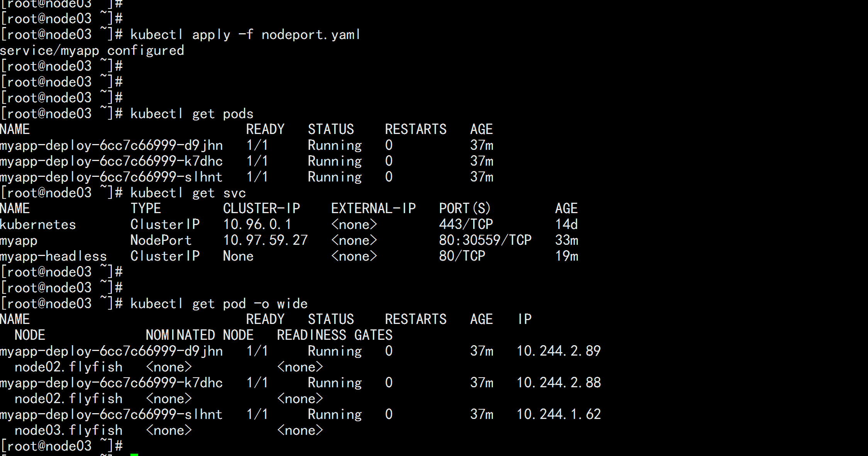
Task: Click pod name slhnt in first pods table
Action: (111, 177)
